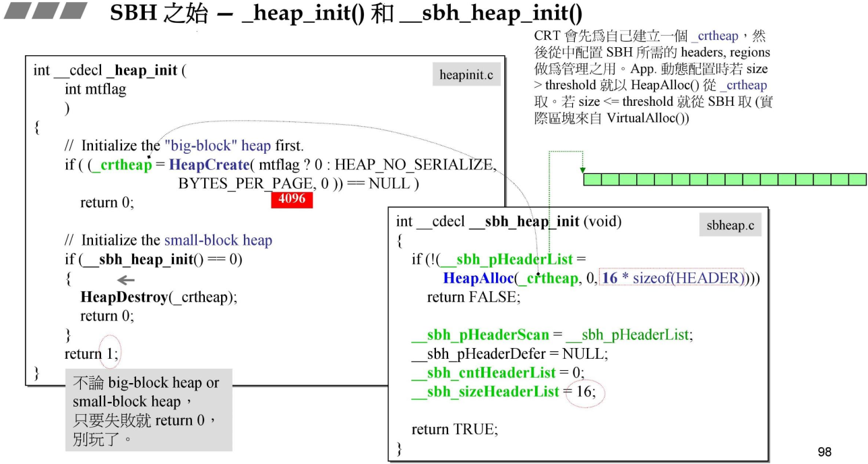Image resolution: width=868 pixels, height=464 pixels.
Task: Select the boxed 16 * sizeof(HEADER) expression
Action: click(674, 279)
